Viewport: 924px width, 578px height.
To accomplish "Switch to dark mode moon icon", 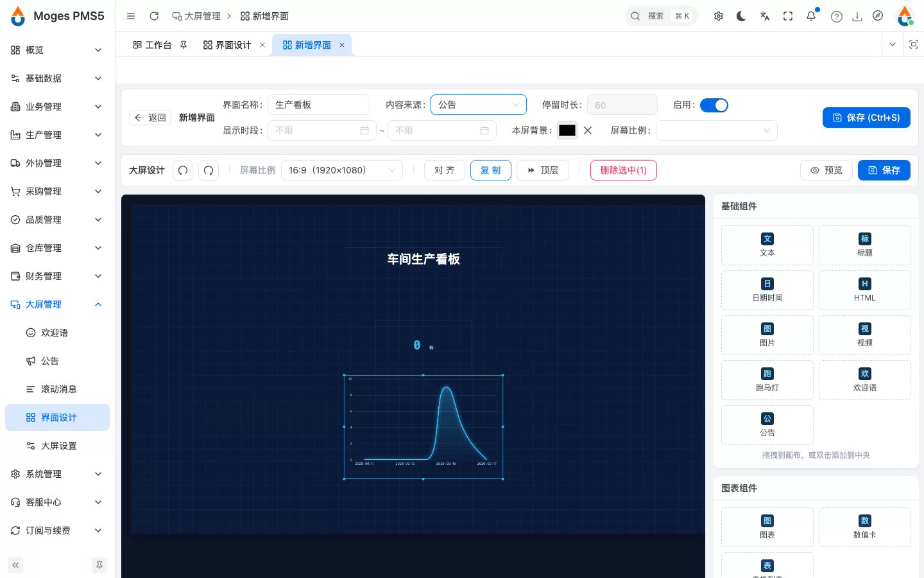I will (742, 16).
